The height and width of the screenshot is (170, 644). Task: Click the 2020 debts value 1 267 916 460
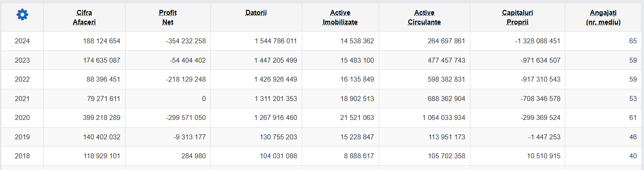[276, 118]
